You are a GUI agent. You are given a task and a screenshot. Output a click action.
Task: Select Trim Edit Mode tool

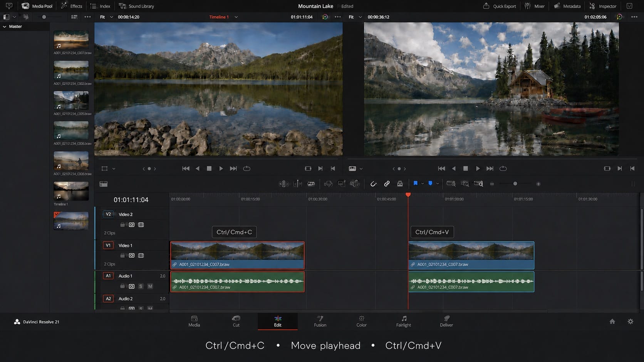coord(283,184)
